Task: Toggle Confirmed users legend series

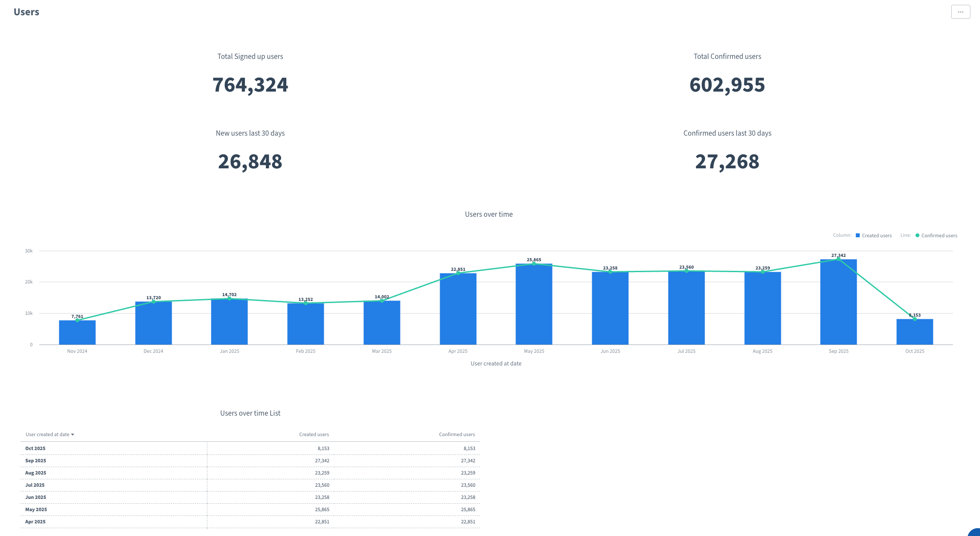Action: pos(939,236)
